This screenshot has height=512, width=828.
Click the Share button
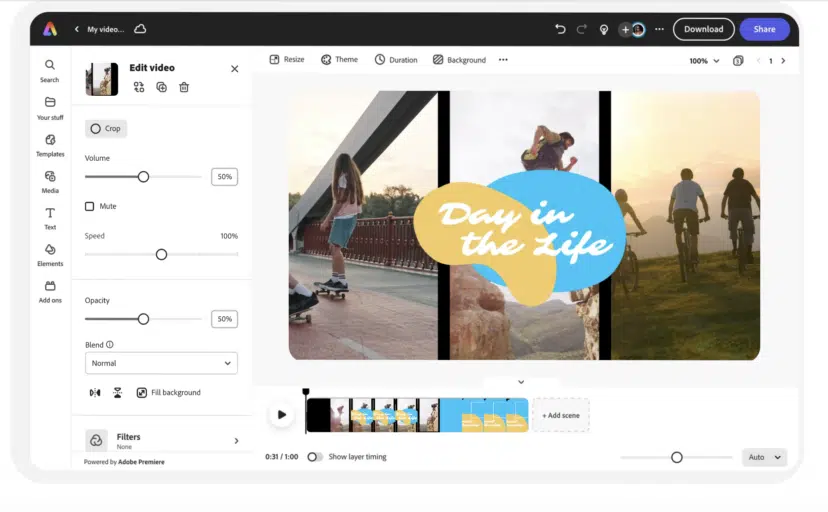[764, 29]
